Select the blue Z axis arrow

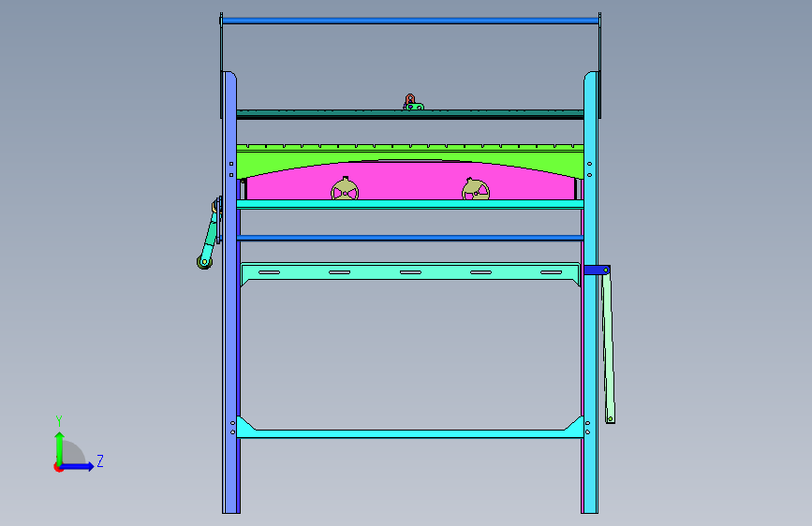(x=78, y=466)
